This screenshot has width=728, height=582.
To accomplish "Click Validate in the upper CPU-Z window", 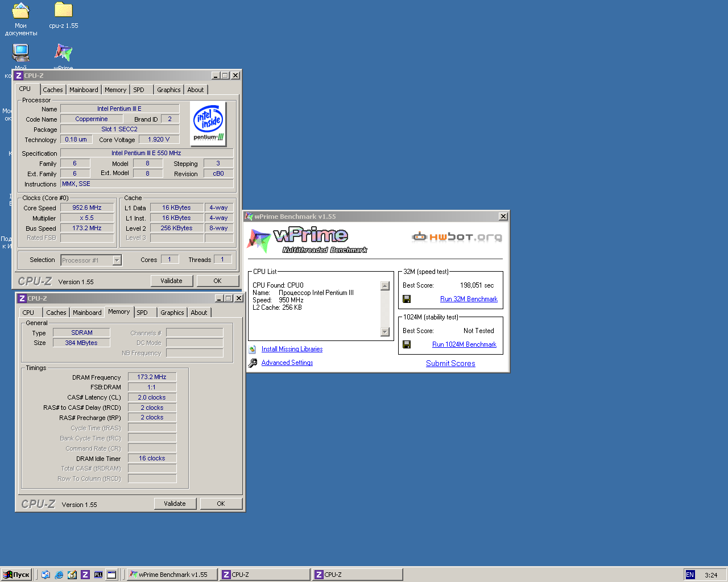I will point(172,281).
